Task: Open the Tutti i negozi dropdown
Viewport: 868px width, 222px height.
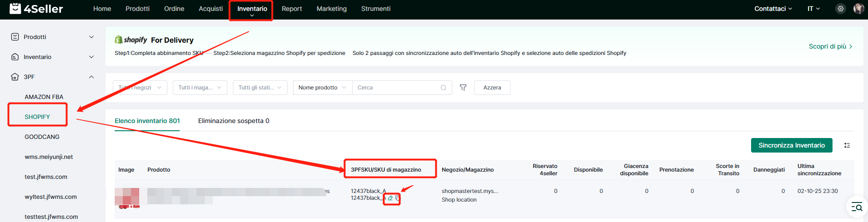Action: [140, 88]
